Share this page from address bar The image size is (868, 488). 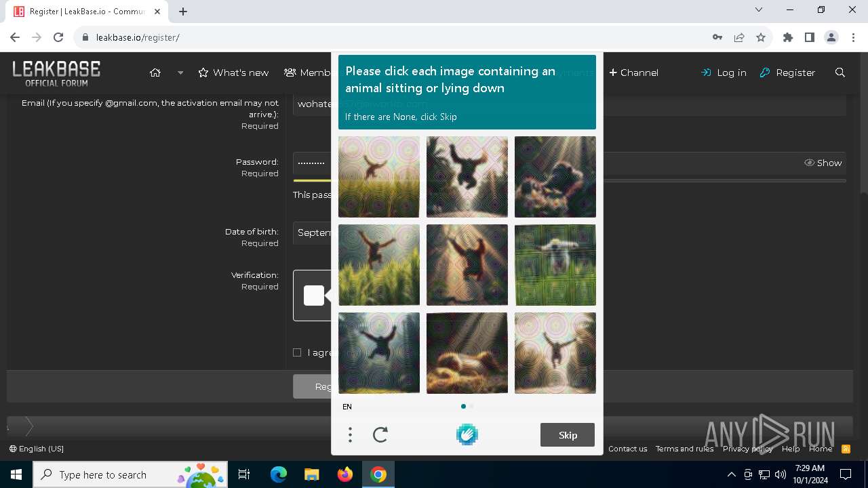click(739, 37)
